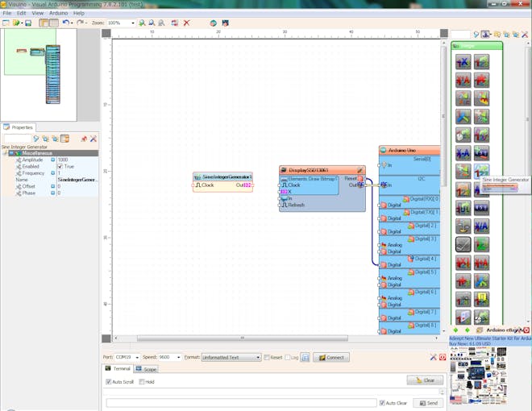532x411 pixels.
Task: Switch to the Terminal tab
Action: [x=118, y=368]
